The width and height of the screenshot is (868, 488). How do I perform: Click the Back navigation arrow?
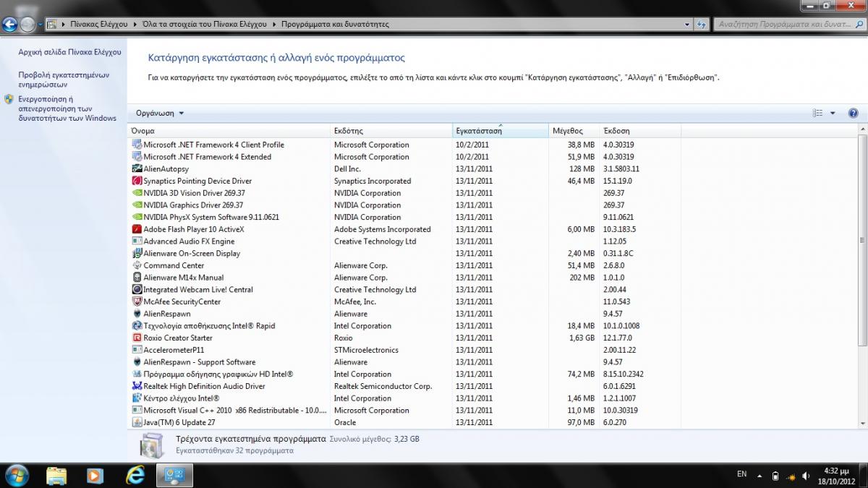click(x=10, y=24)
